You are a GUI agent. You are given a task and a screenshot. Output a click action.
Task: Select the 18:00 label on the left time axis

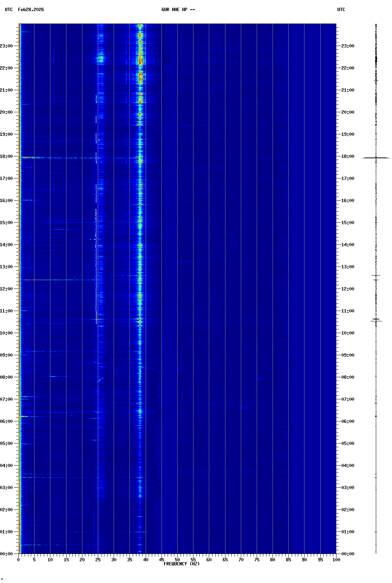pyautogui.click(x=7, y=156)
